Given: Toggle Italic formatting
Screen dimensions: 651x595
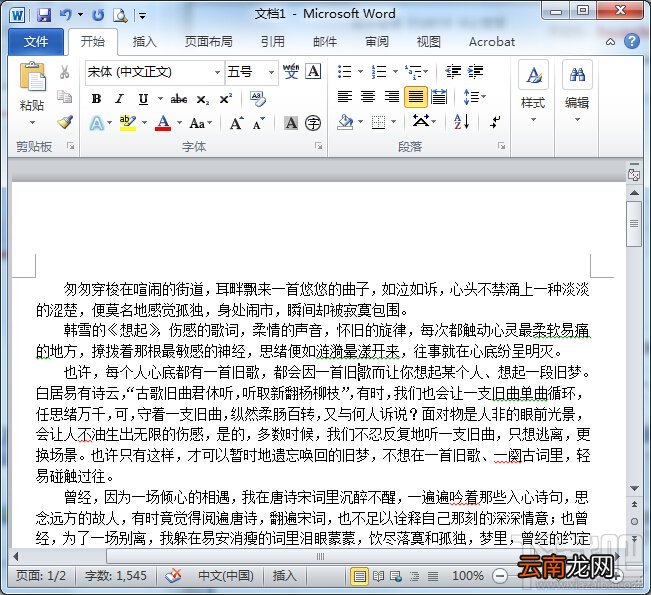Looking at the screenshot, I should point(120,99).
